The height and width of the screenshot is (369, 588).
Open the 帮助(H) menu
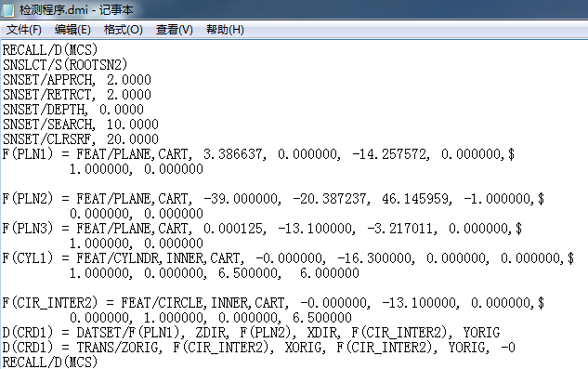click(225, 30)
